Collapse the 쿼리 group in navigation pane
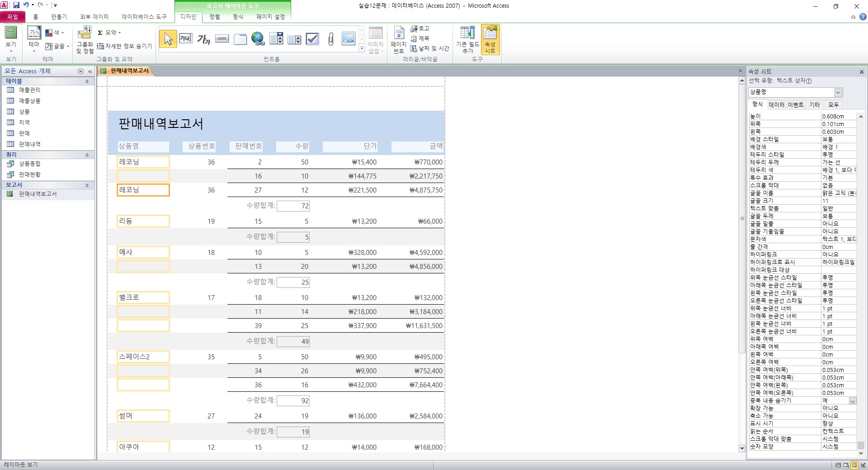Screen dimensions: 868x470 click(87, 155)
